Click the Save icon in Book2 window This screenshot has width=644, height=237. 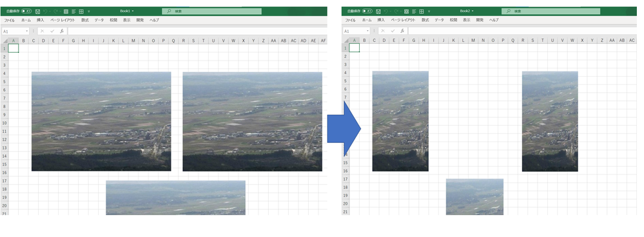pos(378,12)
